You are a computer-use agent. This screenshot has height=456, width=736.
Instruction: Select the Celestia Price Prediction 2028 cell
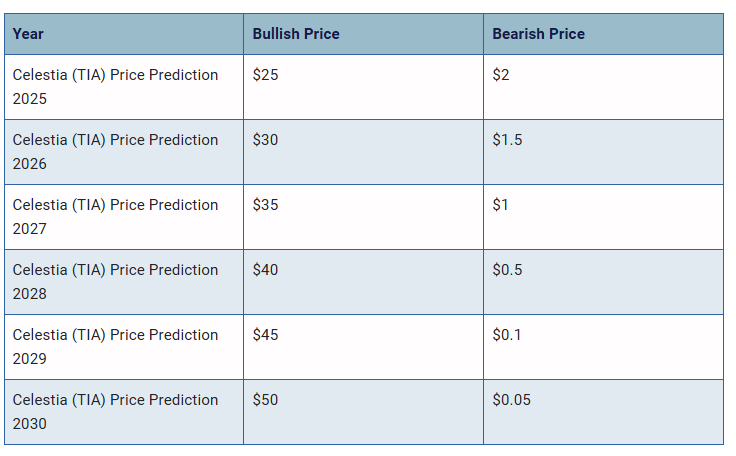point(124,282)
